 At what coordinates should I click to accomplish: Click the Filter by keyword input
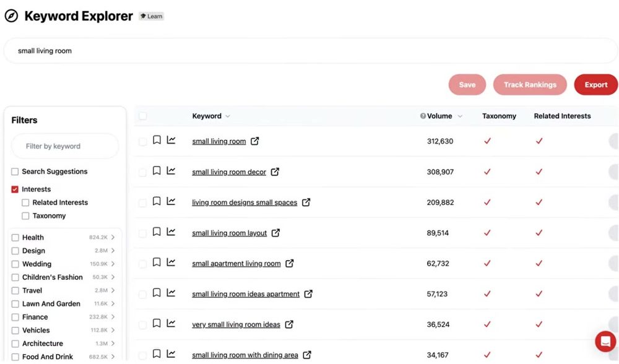65,146
